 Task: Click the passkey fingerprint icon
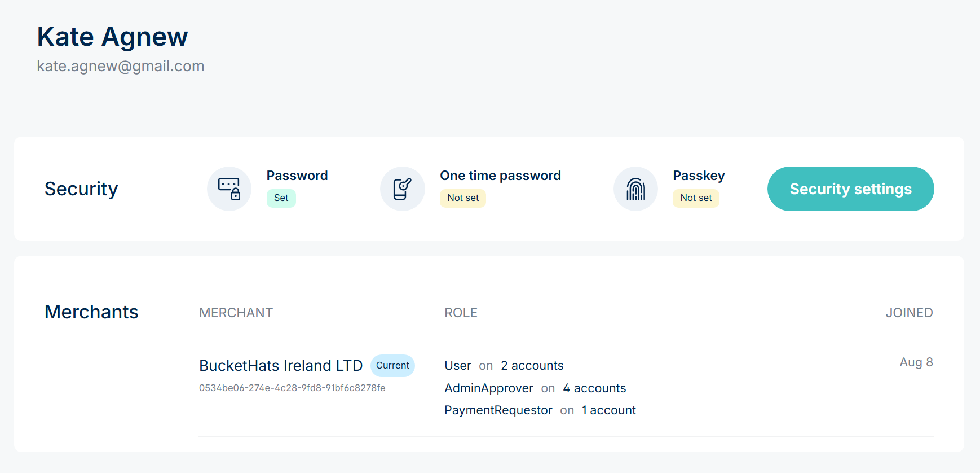[x=635, y=189]
